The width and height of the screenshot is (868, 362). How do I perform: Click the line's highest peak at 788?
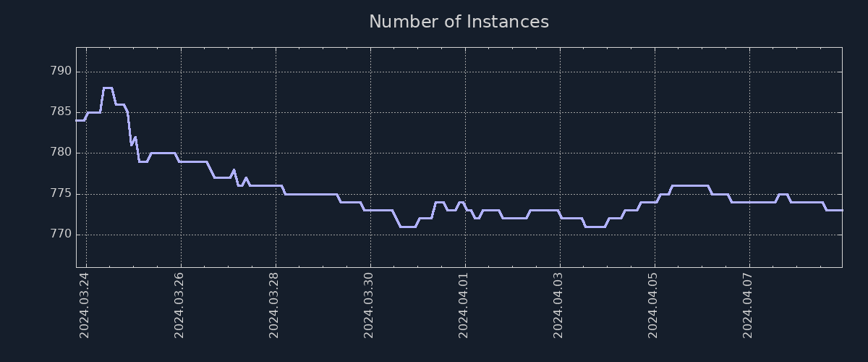[107, 88]
